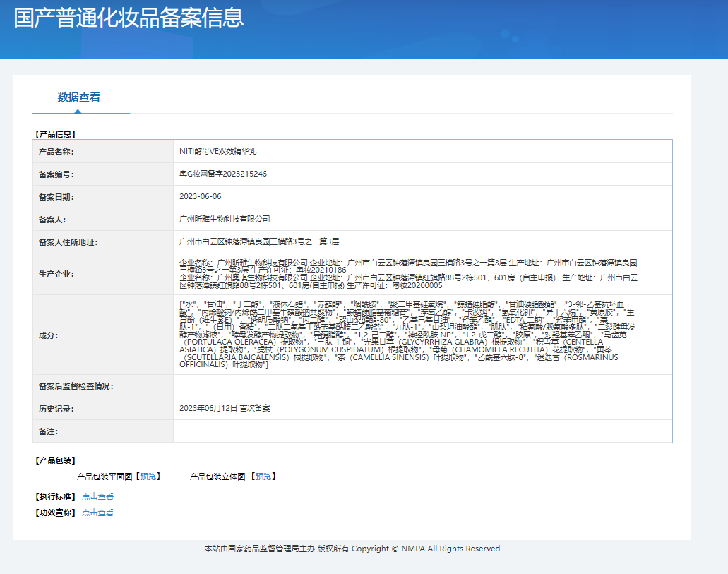Open 点击查看 link beside 执行标准

point(97,496)
